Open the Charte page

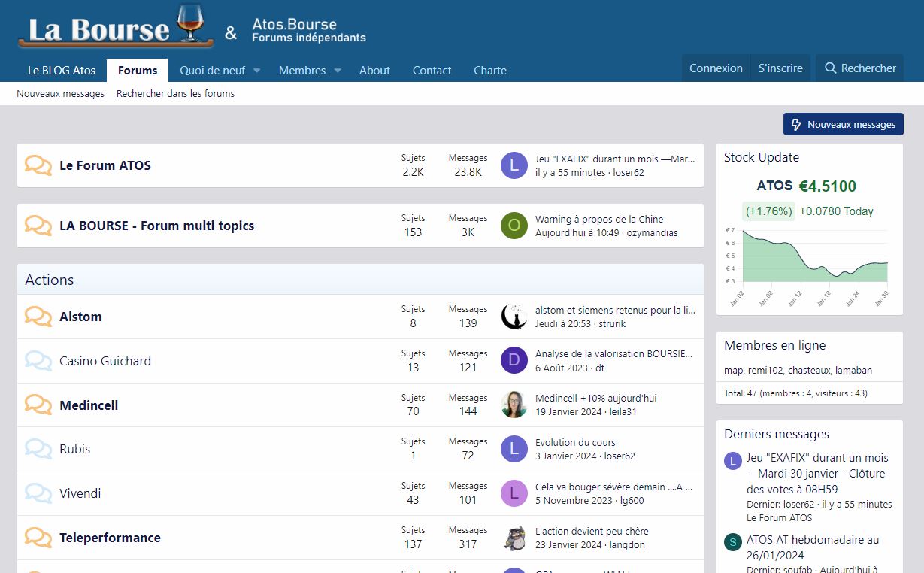[x=490, y=71]
